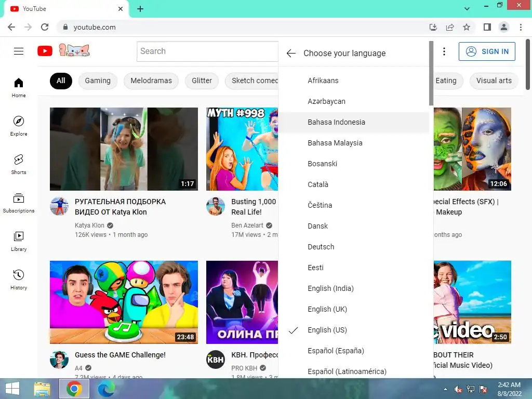Open the Windows Start menu
This screenshot has height=399, width=532.
(x=12, y=389)
